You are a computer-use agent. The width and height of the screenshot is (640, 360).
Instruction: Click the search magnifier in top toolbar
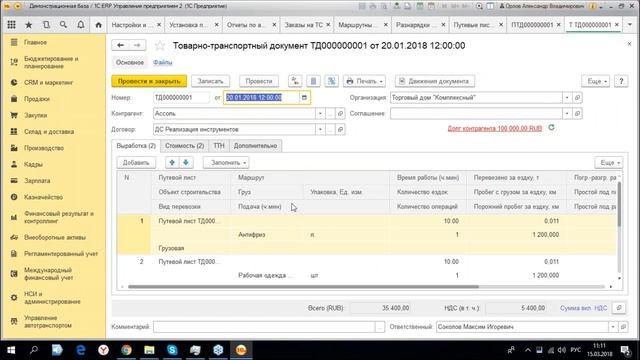63,25
